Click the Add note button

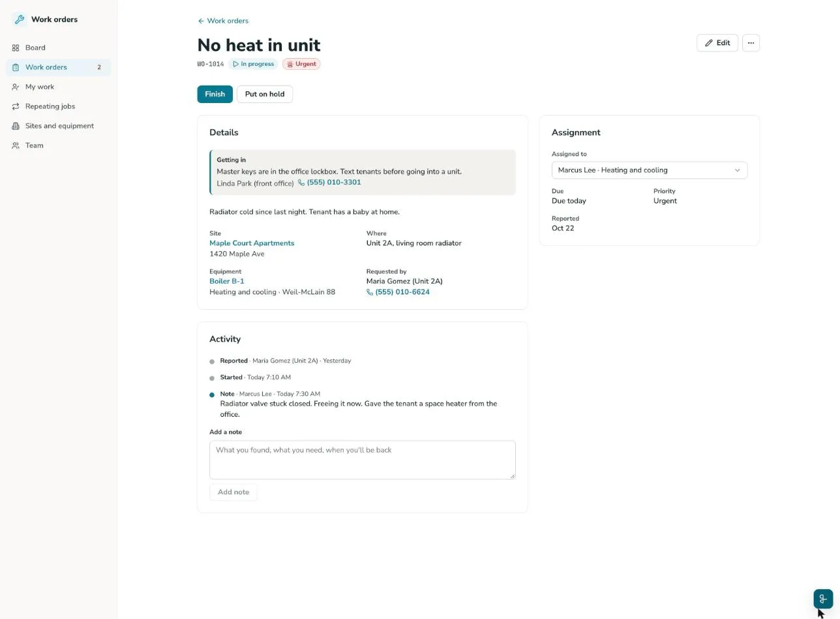click(x=233, y=492)
